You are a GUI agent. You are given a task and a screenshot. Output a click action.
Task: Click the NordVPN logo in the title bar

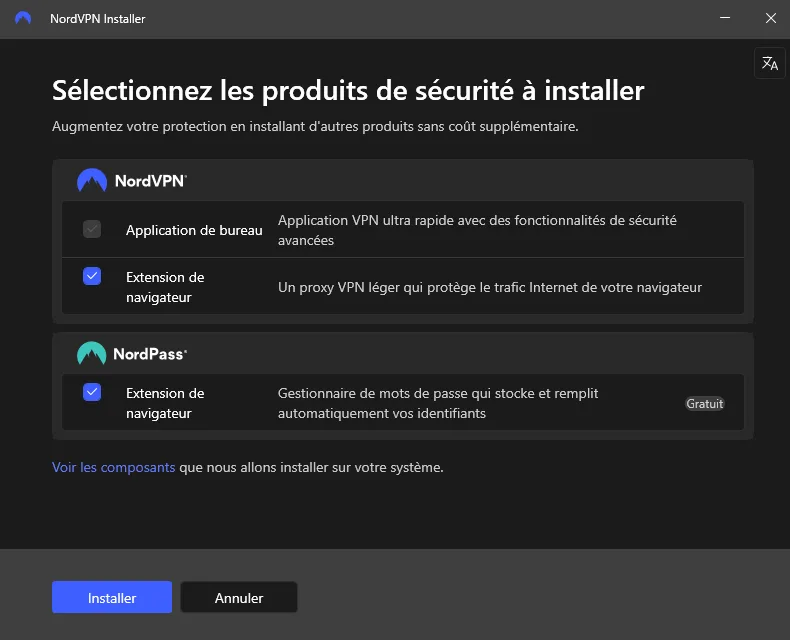(x=23, y=19)
